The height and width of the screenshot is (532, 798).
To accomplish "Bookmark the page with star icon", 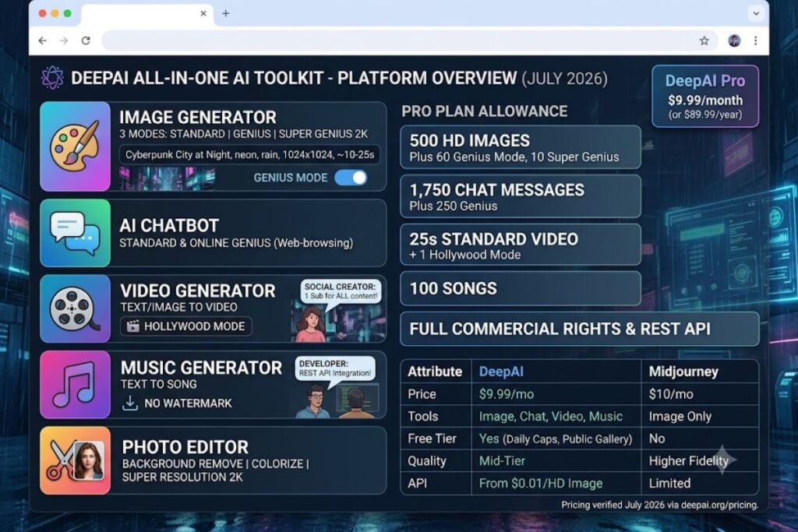I will [704, 41].
